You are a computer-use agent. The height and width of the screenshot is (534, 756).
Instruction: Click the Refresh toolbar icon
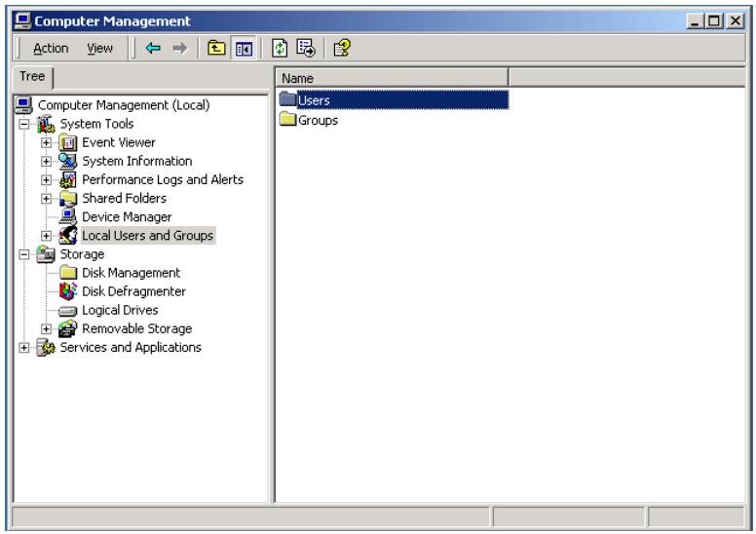(280, 49)
